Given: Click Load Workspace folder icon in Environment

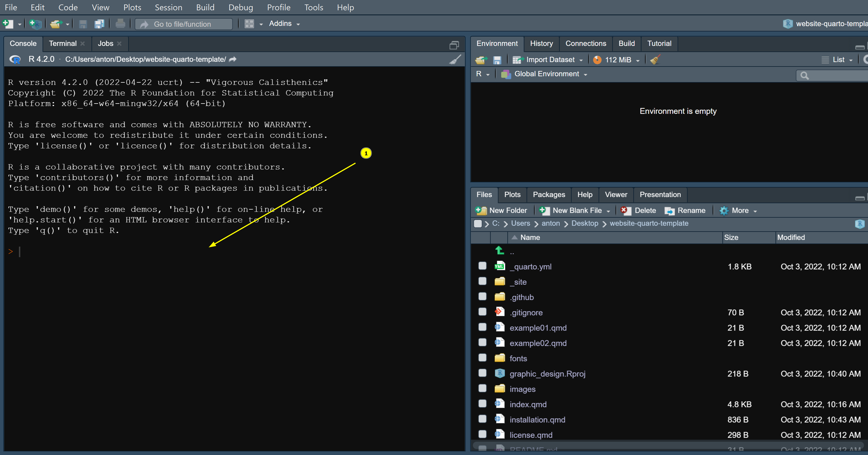Looking at the screenshot, I should tap(481, 60).
